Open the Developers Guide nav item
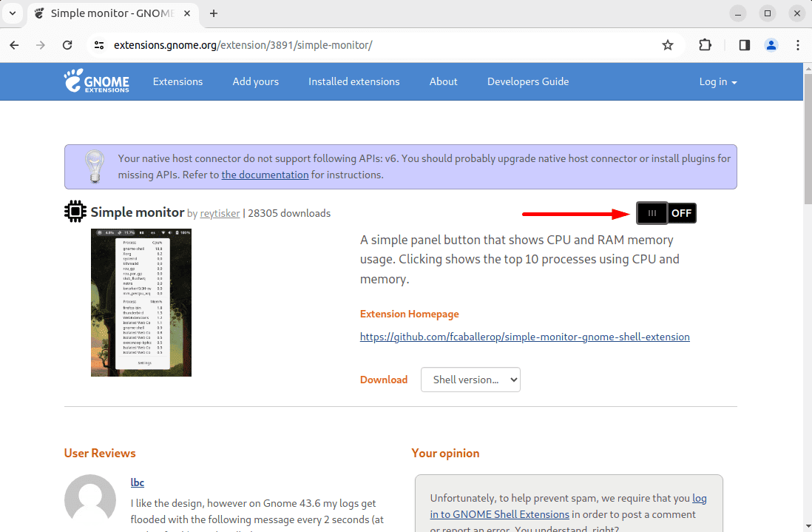The image size is (812, 532). 528,82
